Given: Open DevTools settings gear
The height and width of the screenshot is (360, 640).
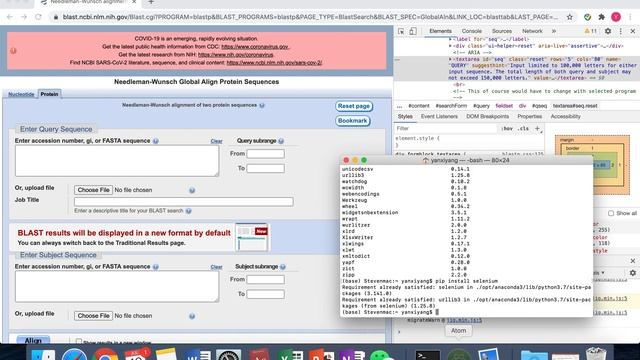Looking at the screenshot, I should [608, 31].
